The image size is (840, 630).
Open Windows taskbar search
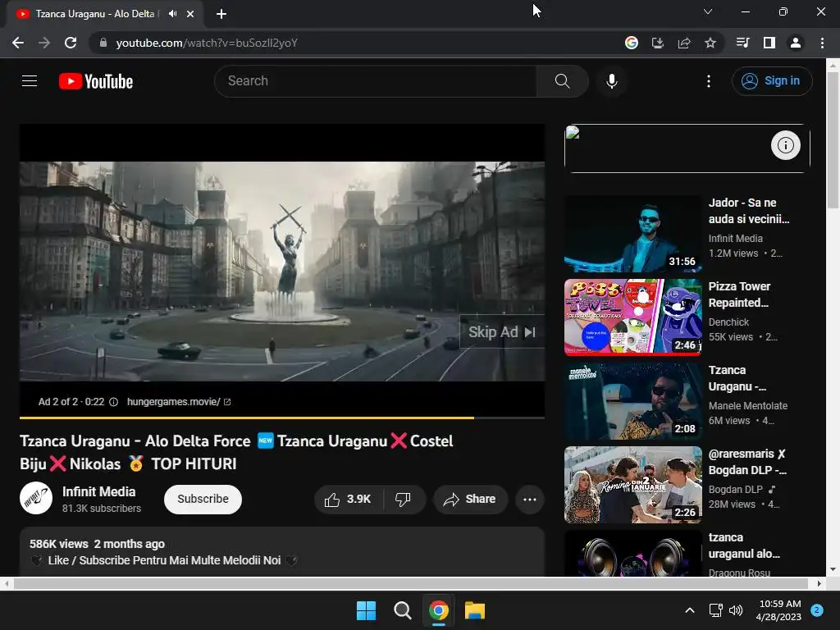(x=402, y=610)
